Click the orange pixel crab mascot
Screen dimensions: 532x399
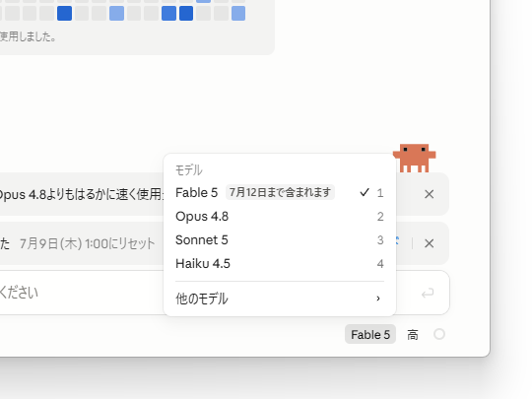pos(414,158)
